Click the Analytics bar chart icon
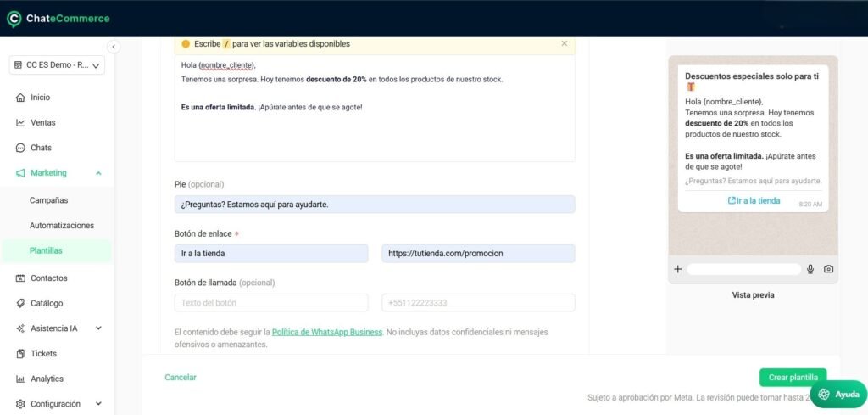 (20, 379)
